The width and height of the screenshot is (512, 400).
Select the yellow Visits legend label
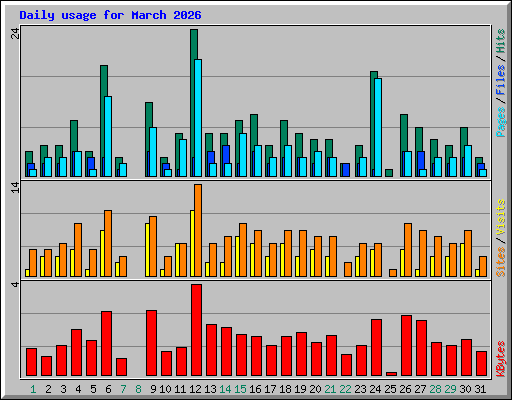click(x=500, y=218)
